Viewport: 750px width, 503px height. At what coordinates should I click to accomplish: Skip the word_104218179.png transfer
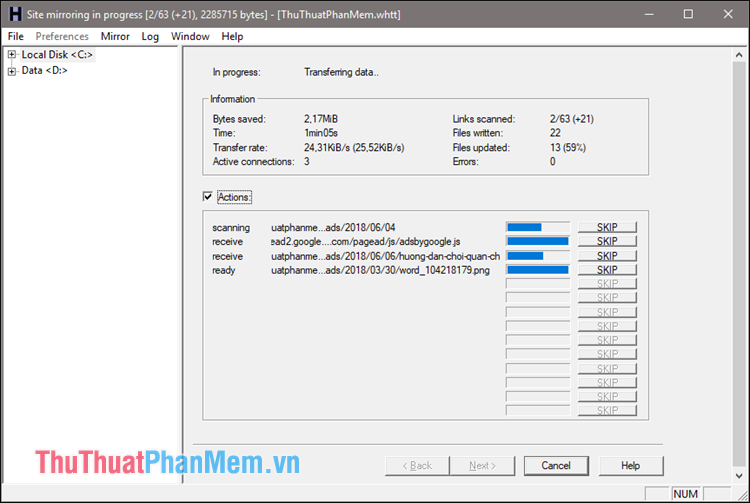[x=607, y=269]
